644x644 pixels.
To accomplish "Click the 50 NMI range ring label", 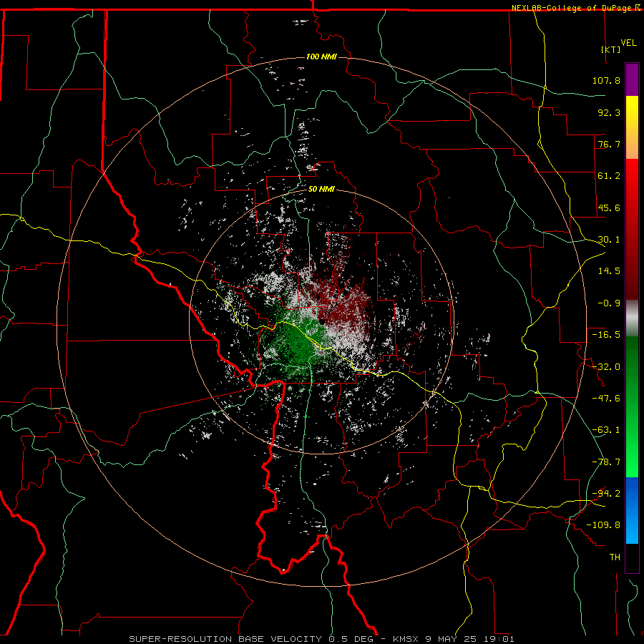I will [321, 189].
